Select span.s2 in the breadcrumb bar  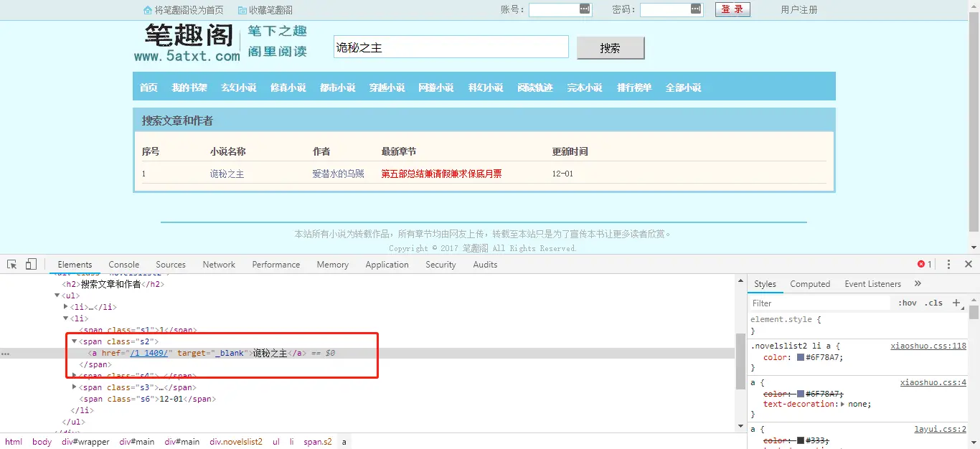tap(318, 442)
